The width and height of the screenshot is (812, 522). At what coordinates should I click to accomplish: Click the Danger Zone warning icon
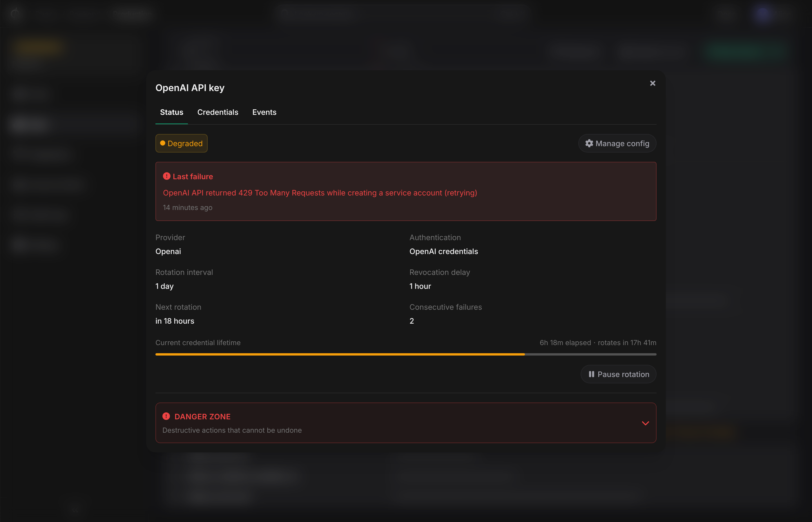[166, 416]
